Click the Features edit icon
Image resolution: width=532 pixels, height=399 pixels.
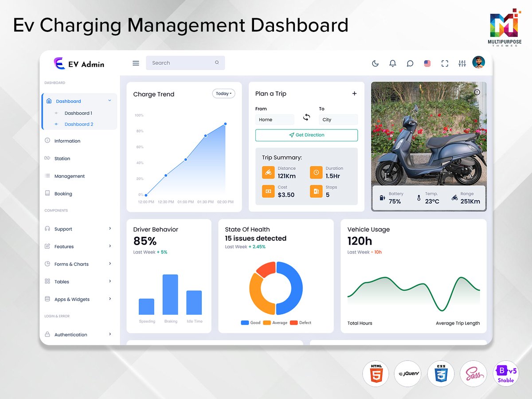pos(47,246)
